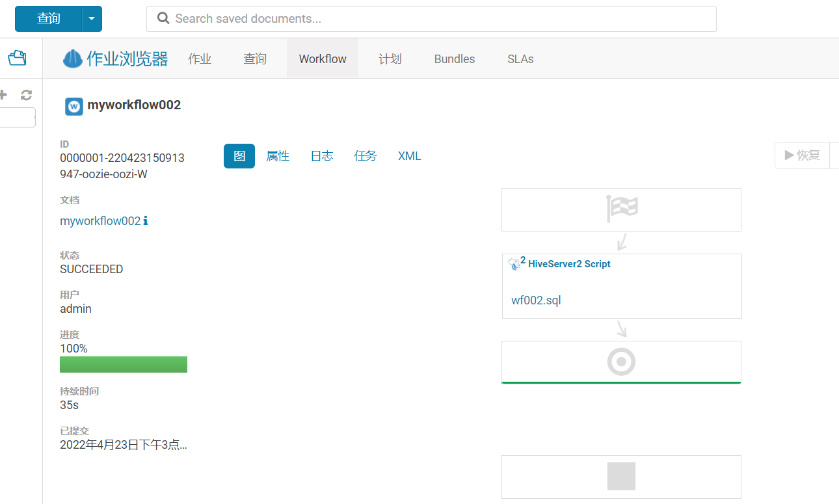Click the submitted date 2022年4月23日
The height and width of the screenshot is (504, 839).
124,445
